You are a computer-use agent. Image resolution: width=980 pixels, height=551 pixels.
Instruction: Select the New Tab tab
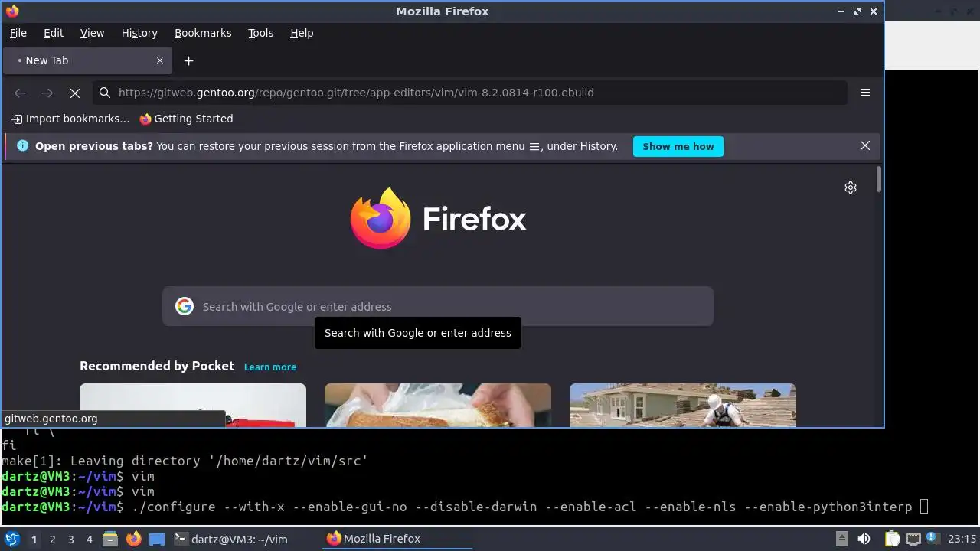87,60
